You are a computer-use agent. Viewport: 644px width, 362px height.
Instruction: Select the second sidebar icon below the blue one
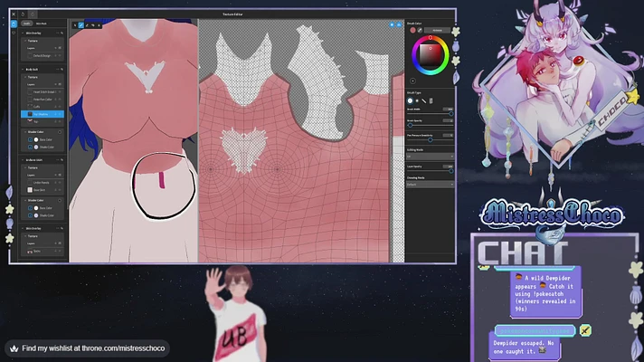[x=14, y=33]
